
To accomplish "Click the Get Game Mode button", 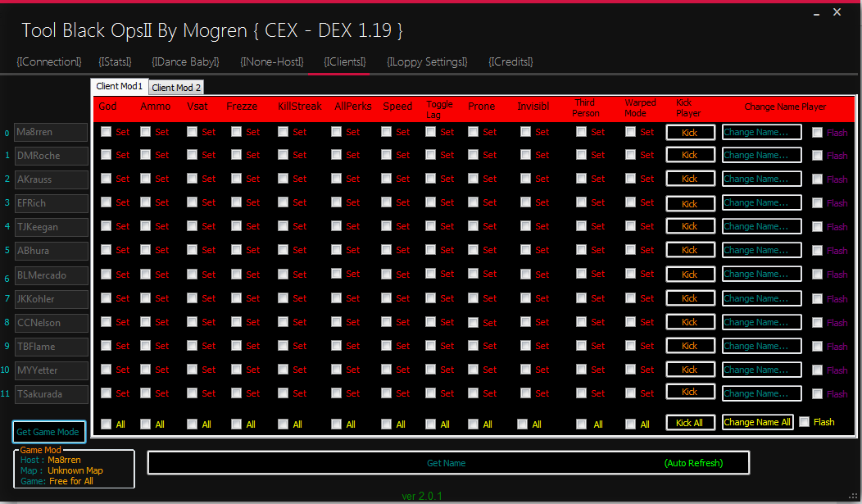I will point(49,432).
